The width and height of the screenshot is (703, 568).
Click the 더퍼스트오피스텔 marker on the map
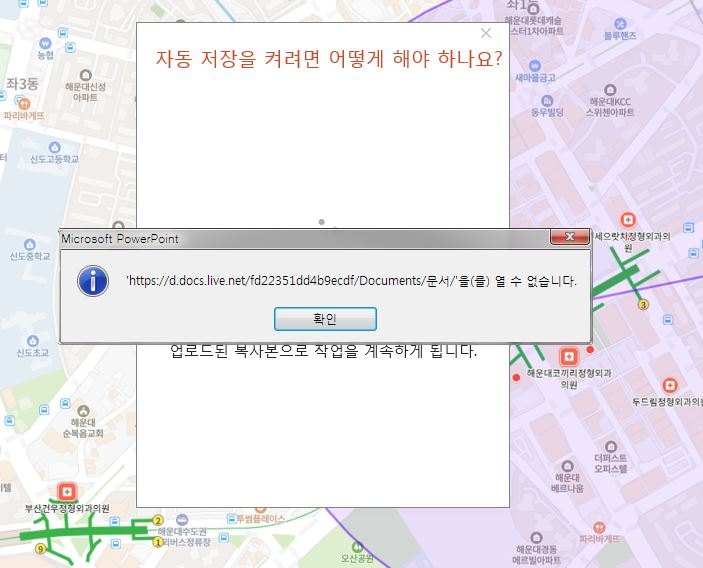611,447
